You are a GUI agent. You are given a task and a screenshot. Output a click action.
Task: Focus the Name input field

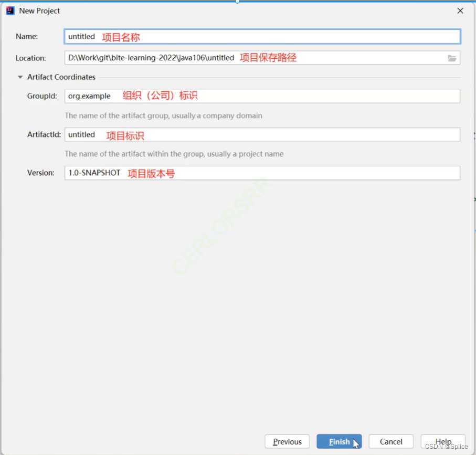click(262, 36)
